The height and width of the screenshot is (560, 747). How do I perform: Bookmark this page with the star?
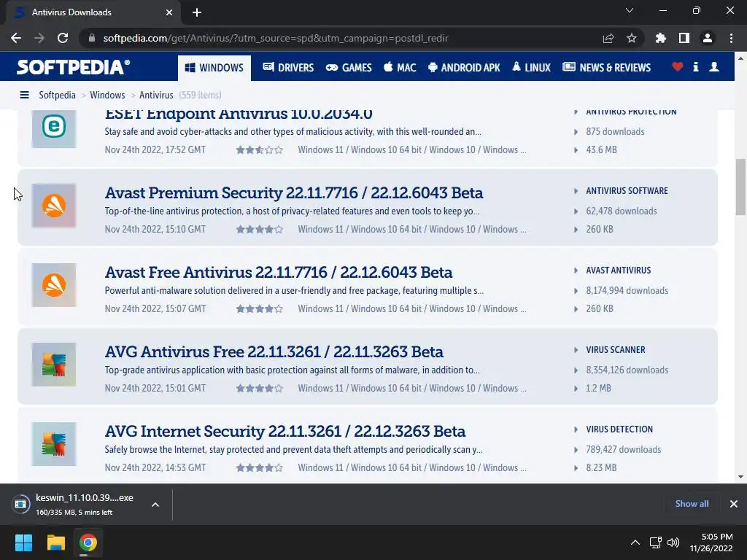pos(632,38)
